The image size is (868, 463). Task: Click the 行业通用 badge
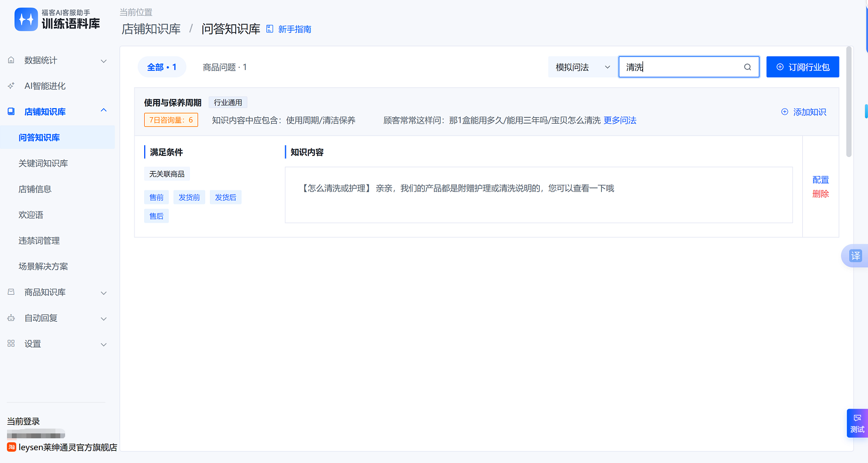tap(228, 103)
